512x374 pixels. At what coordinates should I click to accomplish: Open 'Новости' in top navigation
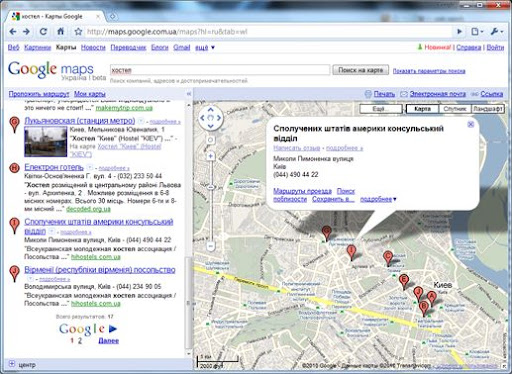click(93, 47)
